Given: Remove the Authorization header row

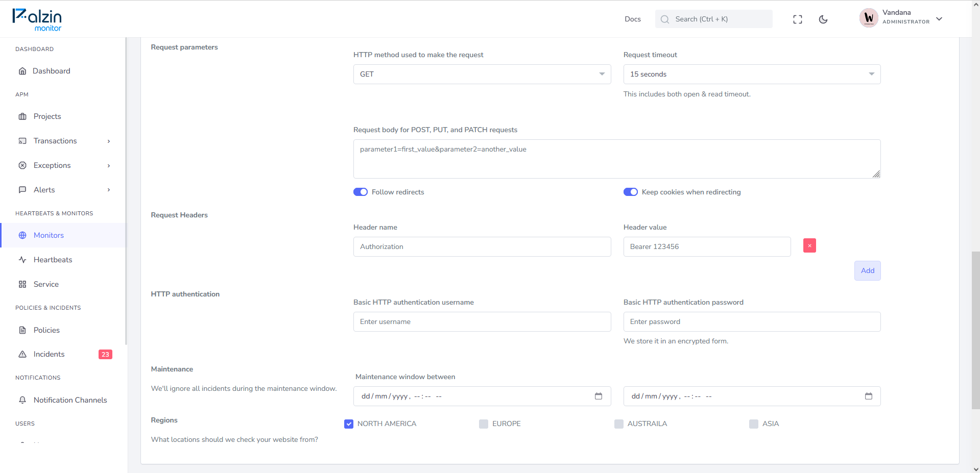Looking at the screenshot, I should pyautogui.click(x=809, y=245).
